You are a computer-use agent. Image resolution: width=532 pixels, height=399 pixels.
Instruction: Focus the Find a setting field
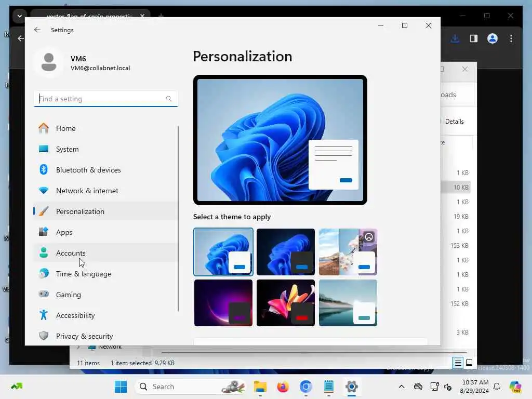point(106,99)
